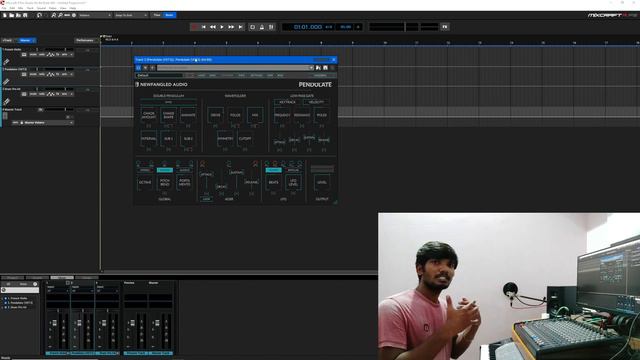Open the Snap To Grid dropdown

pos(131,15)
